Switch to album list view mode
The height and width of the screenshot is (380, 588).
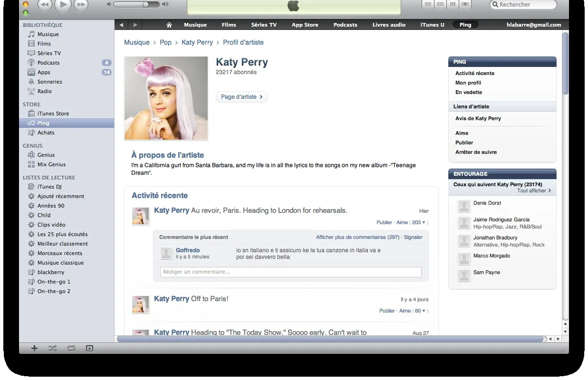[x=441, y=4]
